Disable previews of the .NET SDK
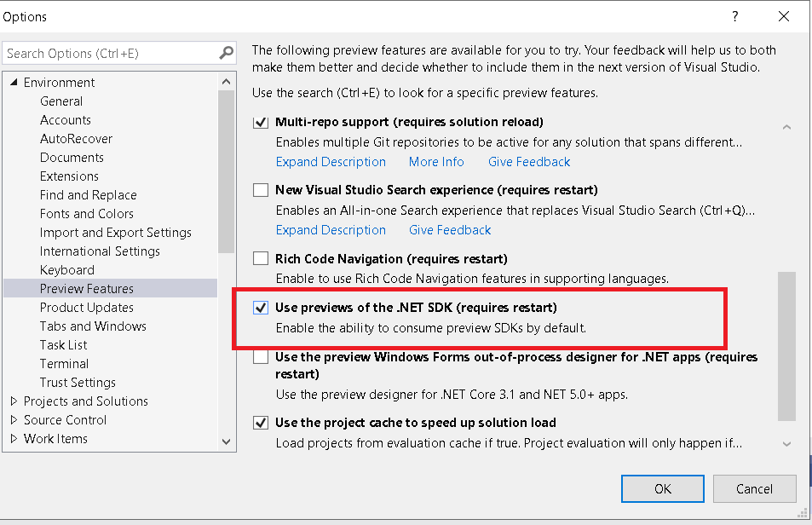812x525 pixels. [260, 308]
